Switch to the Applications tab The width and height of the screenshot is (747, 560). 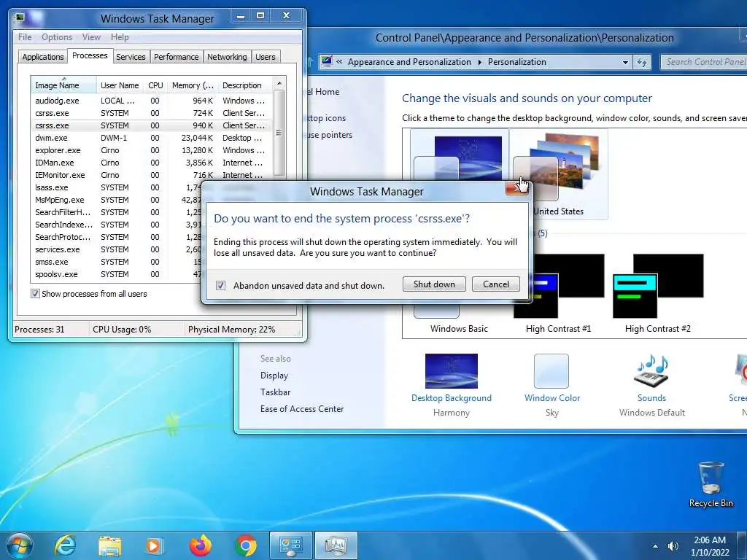click(43, 57)
